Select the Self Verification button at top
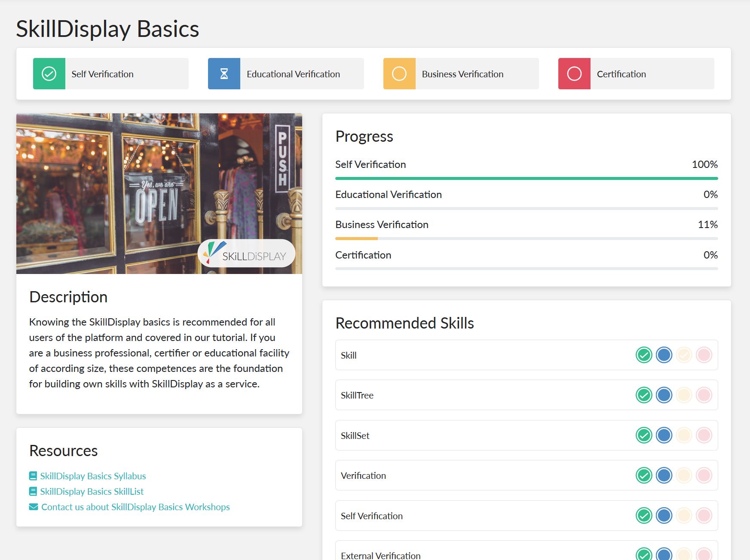The image size is (750, 560). pyautogui.click(x=111, y=74)
